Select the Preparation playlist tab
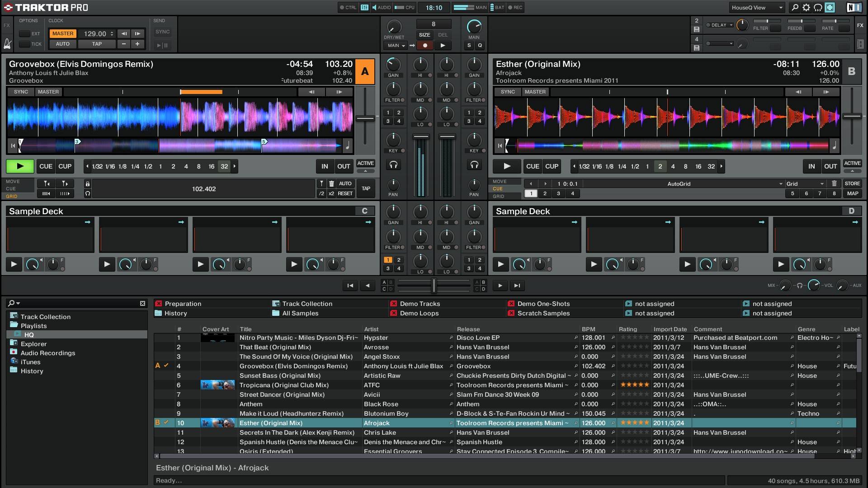Screen dimensions: 868x488 183,303
